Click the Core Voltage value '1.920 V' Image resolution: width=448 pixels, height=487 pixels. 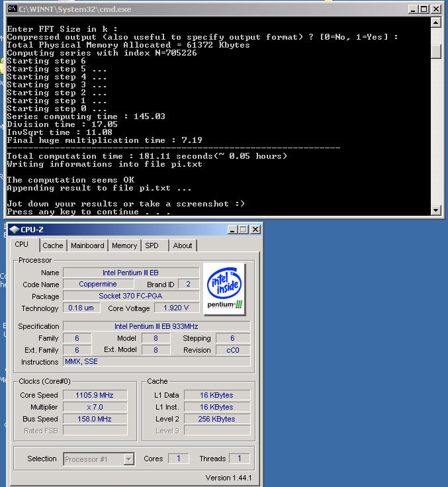pos(177,308)
